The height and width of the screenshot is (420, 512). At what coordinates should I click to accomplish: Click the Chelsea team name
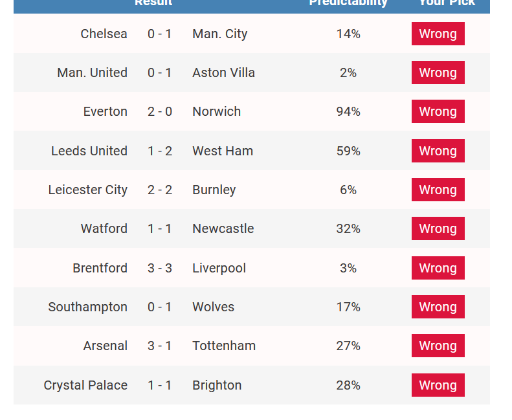[x=104, y=34]
